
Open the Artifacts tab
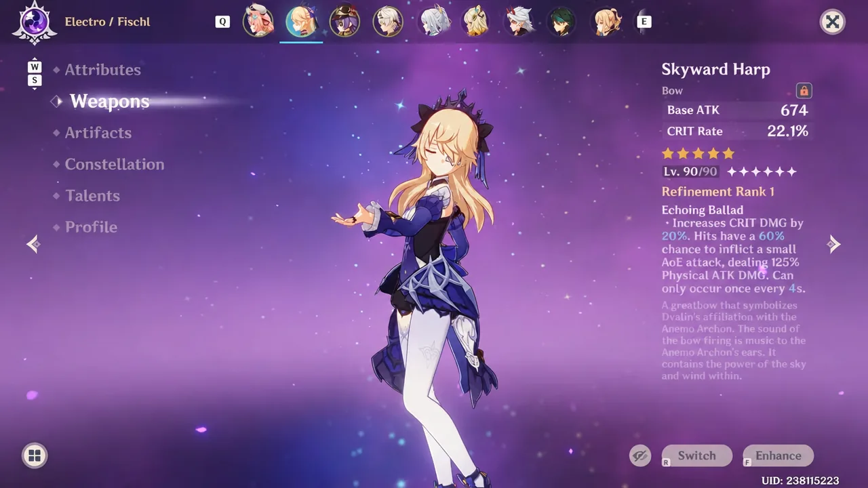pyautogui.click(x=98, y=133)
